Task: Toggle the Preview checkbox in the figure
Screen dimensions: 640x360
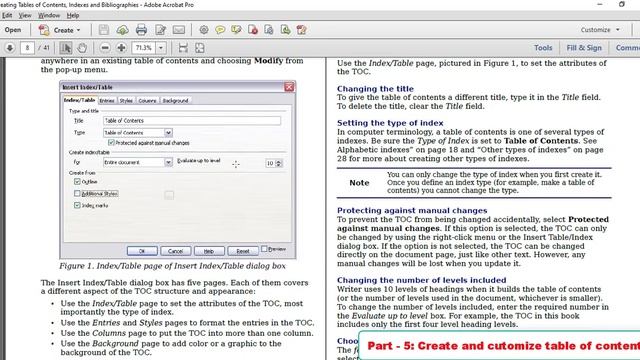Action: pyautogui.click(x=264, y=249)
